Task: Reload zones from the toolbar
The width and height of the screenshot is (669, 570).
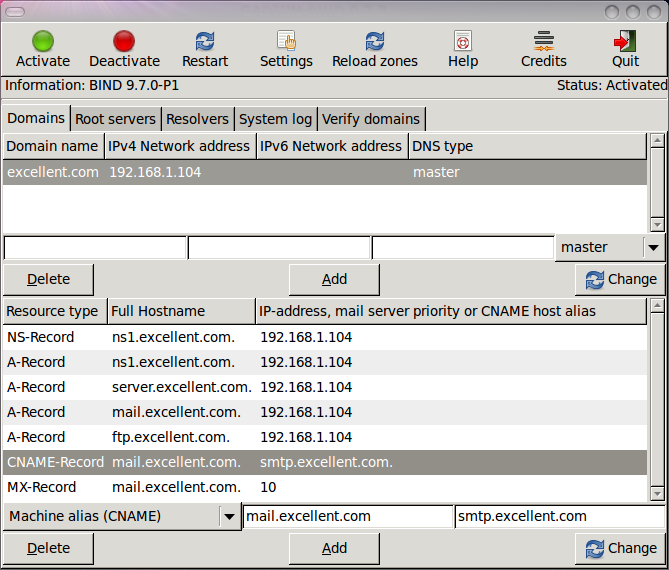Action: coord(375,49)
